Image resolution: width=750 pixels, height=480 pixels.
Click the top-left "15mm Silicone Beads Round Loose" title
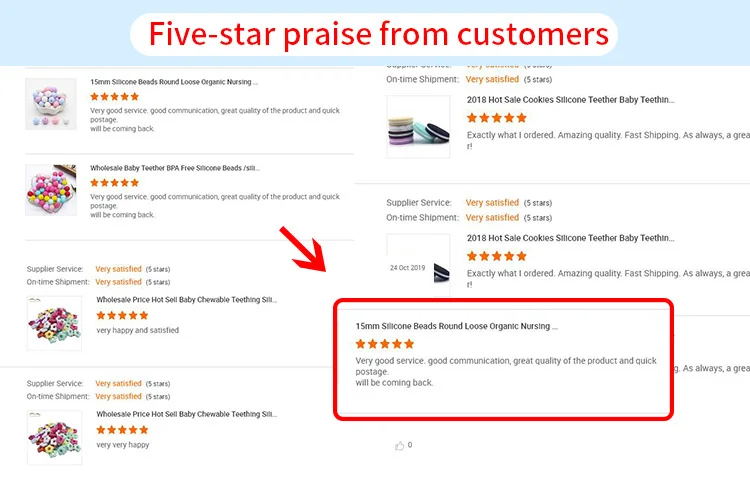174,82
